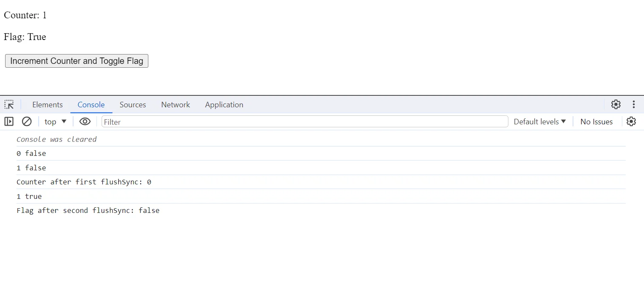The height and width of the screenshot is (287, 644).
Task: Click the console sidebar show icon
Action: tap(9, 121)
